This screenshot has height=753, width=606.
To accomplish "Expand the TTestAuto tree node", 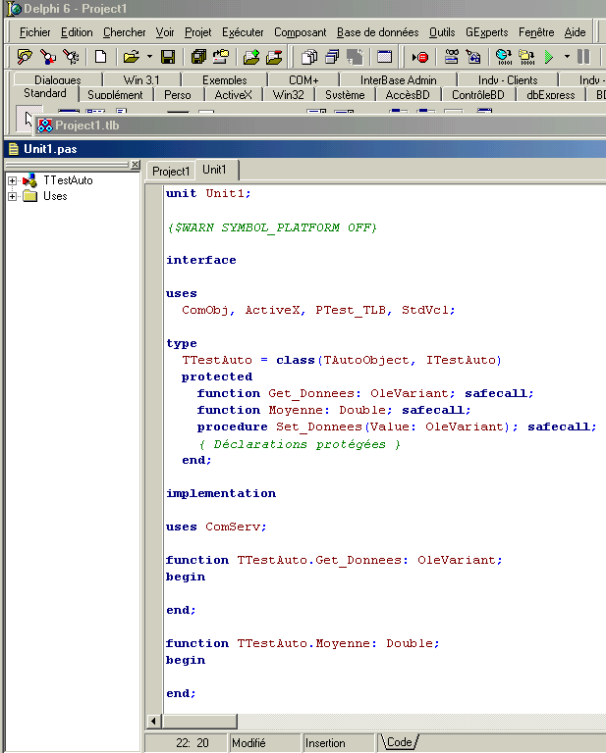I will pyautogui.click(x=12, y=181).
